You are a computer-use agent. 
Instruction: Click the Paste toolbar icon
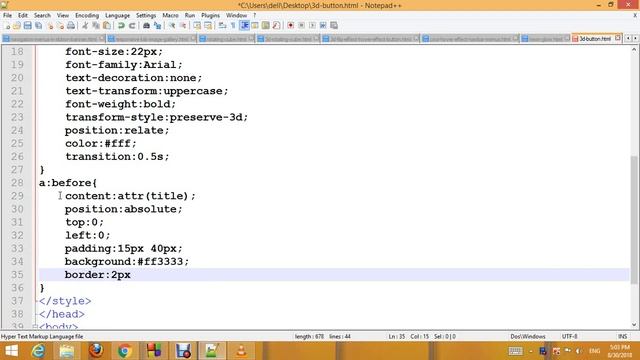click(x=107, y=25)
